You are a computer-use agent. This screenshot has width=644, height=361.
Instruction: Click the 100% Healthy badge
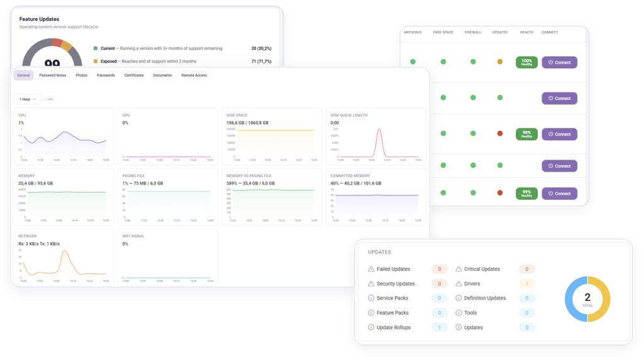point(526,62)
